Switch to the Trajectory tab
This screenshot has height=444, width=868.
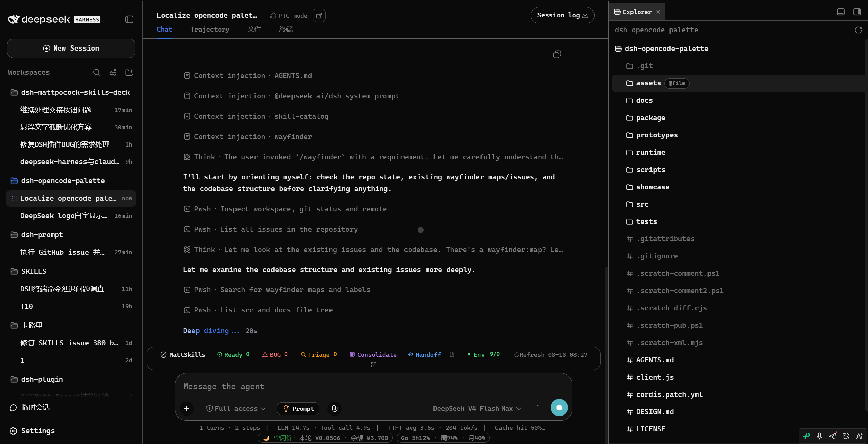tap(210, 29)
